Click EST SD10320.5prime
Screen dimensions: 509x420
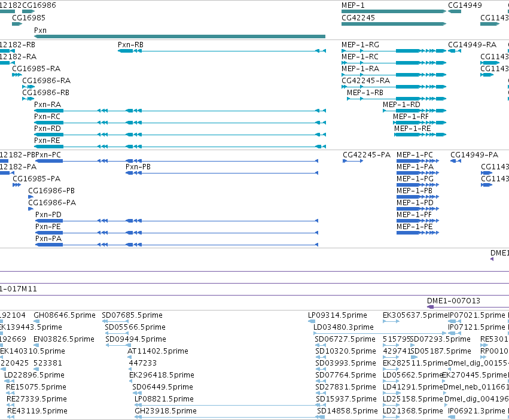tap(346, 351)
